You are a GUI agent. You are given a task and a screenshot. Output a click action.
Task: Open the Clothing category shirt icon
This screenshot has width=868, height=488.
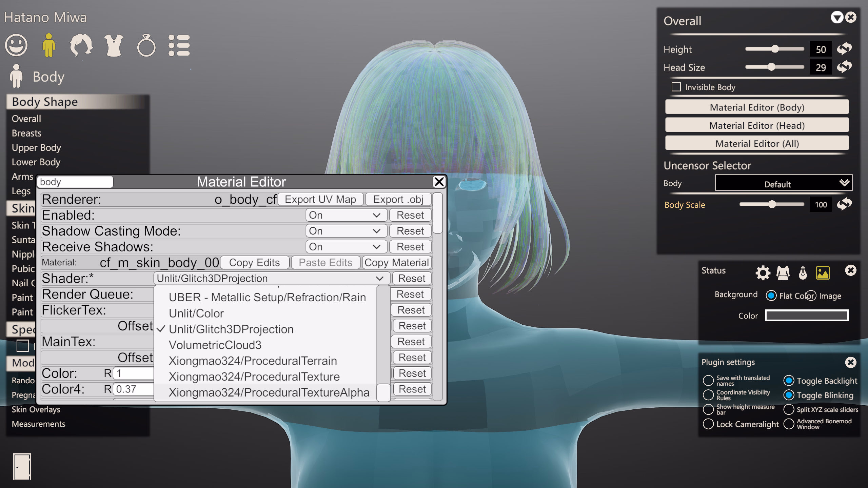pos(114,45)
